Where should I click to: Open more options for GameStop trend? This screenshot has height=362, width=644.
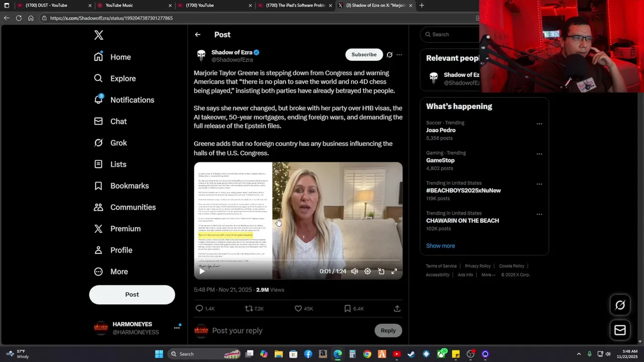539,154
